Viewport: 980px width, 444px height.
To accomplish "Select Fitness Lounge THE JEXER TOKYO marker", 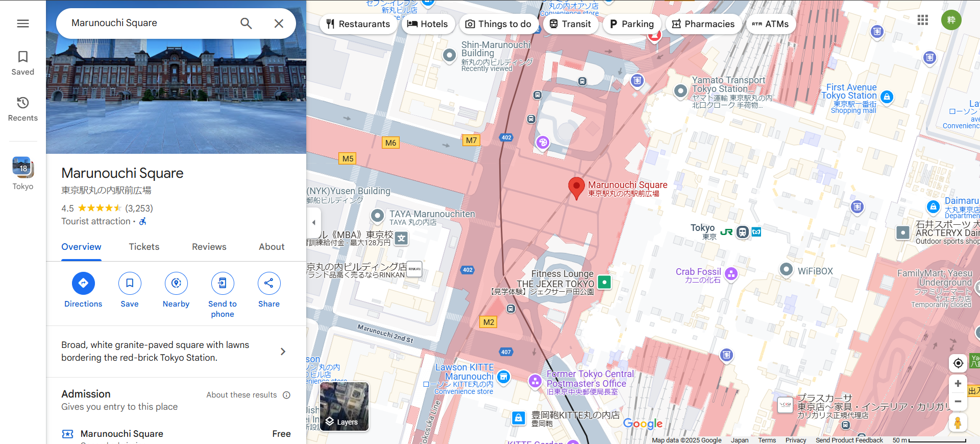I will click(604, 282).
